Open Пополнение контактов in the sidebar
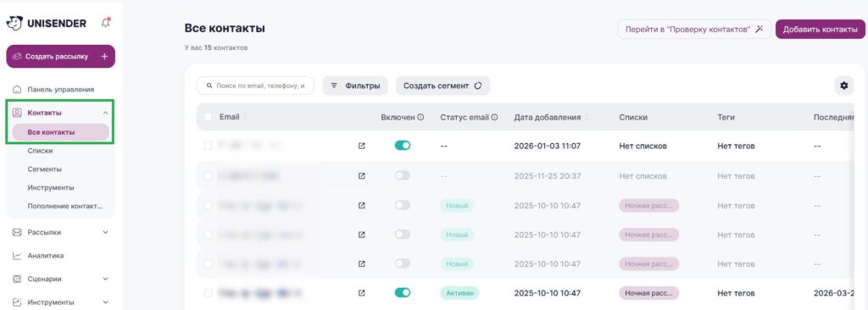Viewport: 868px width, 310px height. click(65, 207)
